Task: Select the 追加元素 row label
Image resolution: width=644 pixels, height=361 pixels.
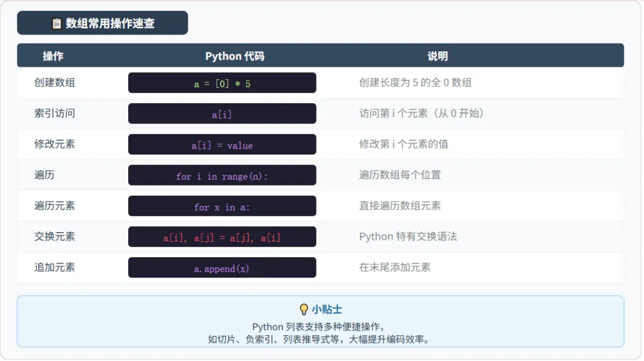Action: pyautogui.click(x=55, y=267)
